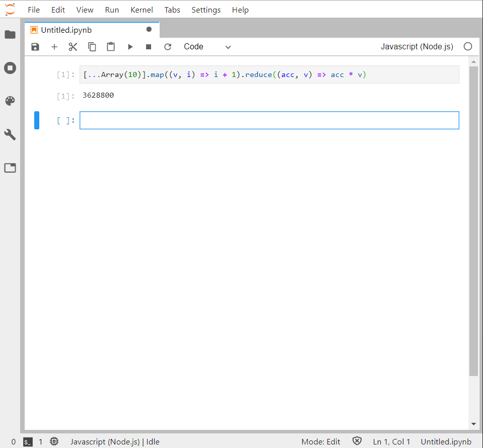
Task: Click the notebook trust shield icon
Action: [357, 441]
